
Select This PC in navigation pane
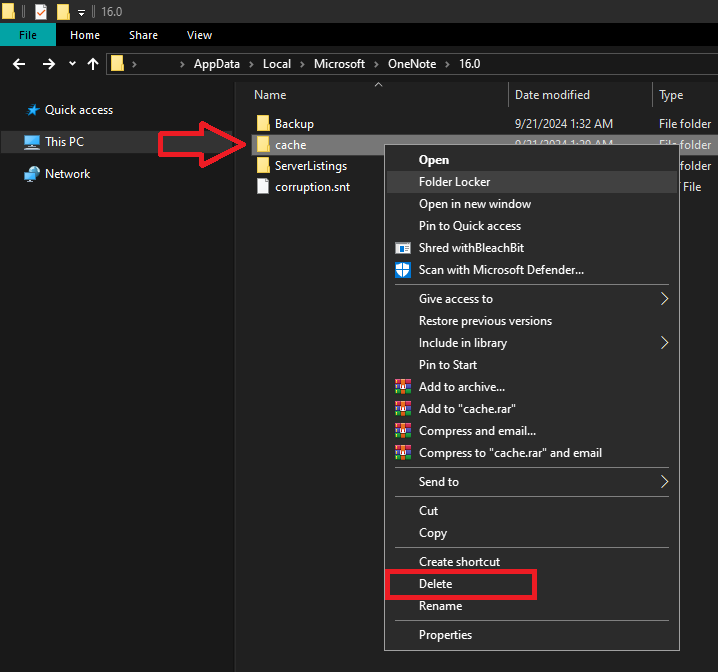click(64, 142)
